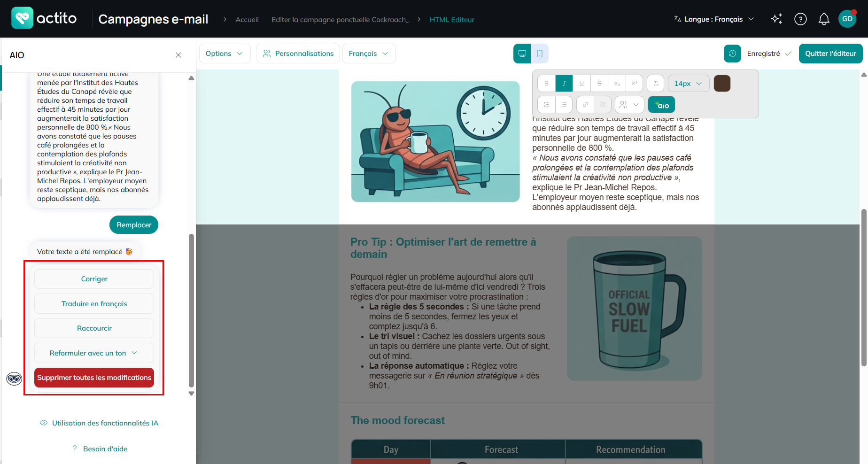The width and height of the screenshot is (868, 464).
Task: Insert a hyperlink on selected text
Action: (585, 105)
